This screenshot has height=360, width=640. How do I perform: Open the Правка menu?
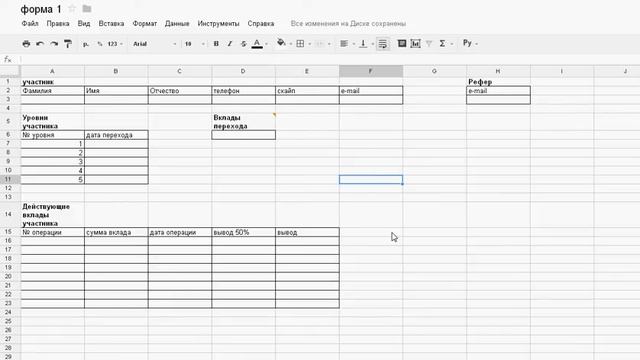click(58, 24)
